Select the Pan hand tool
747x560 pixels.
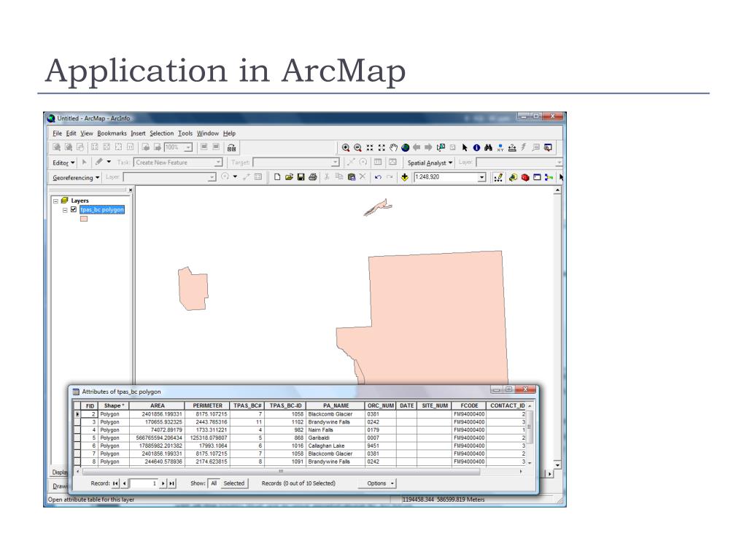point(393,147)
